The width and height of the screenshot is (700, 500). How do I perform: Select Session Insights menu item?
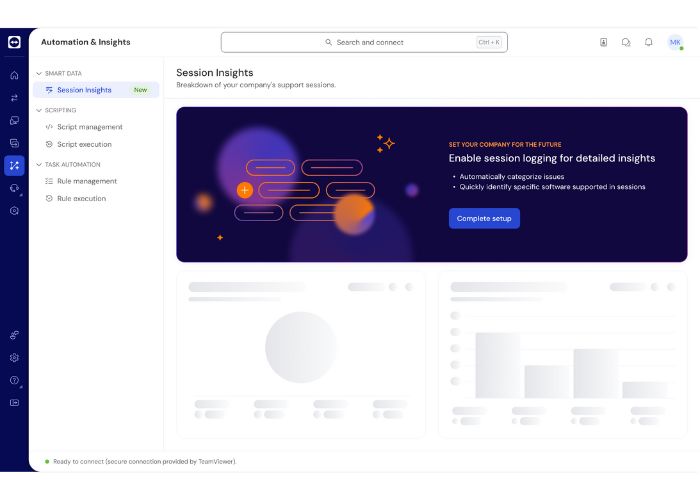click(84, 90)
